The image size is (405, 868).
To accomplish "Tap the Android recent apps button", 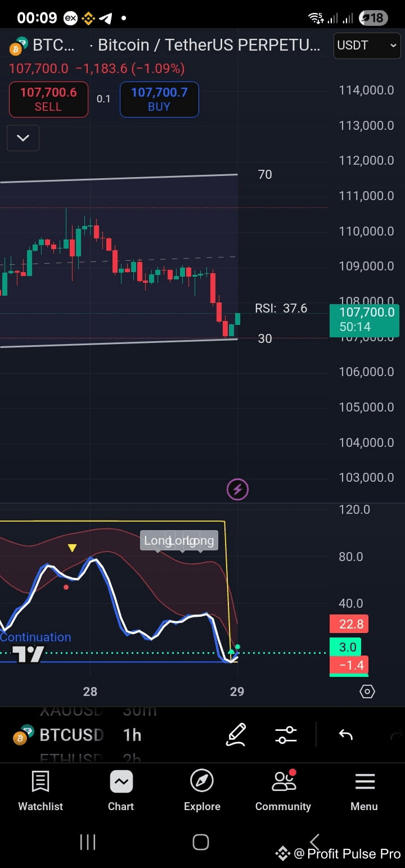I will tap(88, 842).
